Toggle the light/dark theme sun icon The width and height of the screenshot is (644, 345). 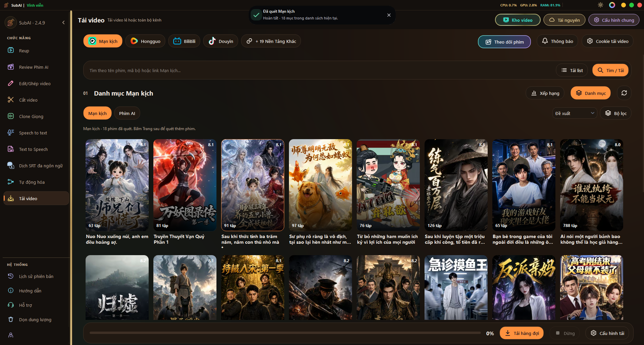tap(600, 5)
